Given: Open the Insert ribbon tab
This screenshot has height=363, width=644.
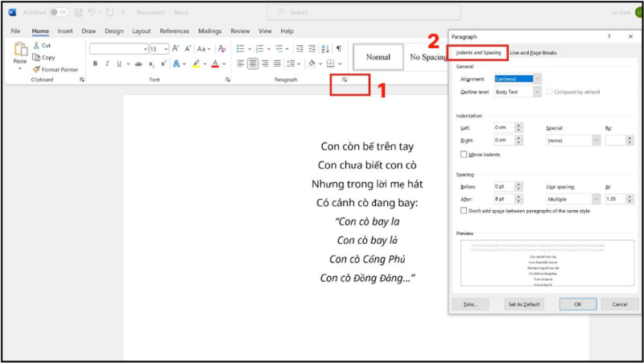Looking at the screenshot, I should tap(65, 31).
